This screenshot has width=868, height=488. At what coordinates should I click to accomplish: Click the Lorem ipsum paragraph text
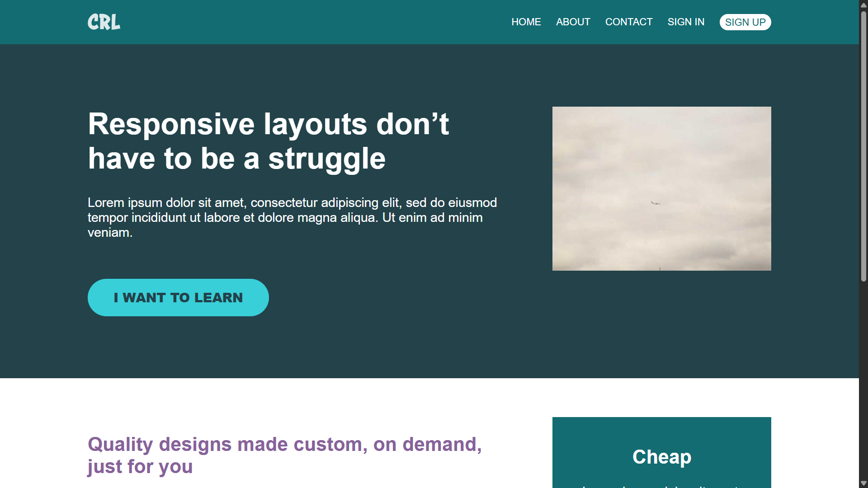(292, 217)
